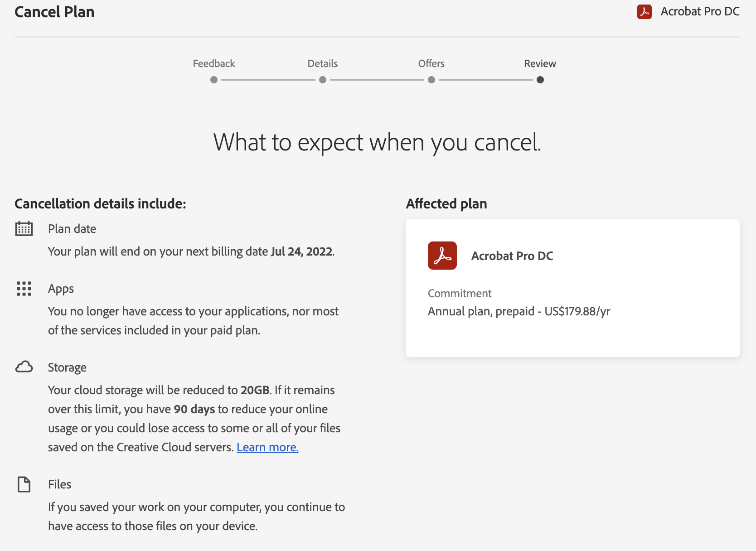756x551 pixels.
Task: Click the 'Plan date' label
Action: point(72,229)
